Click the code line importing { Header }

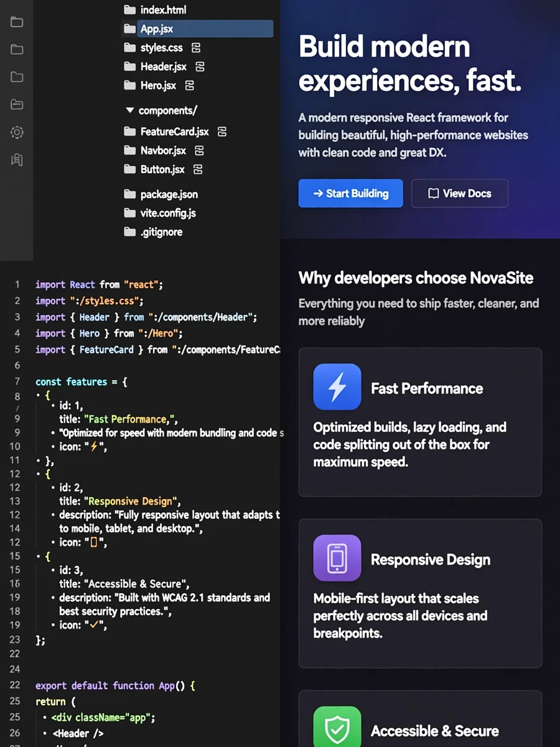(x=146, y=317)
